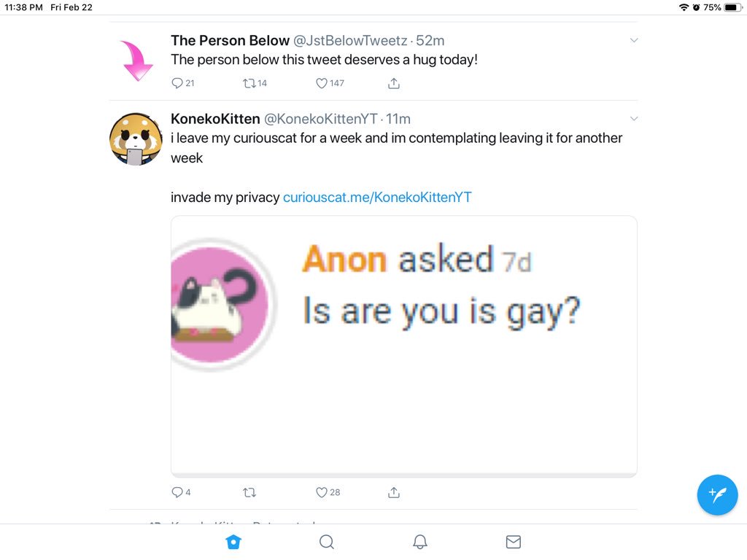Image resolution: width=747 pixels, height=560 pixels.
Task: Go to the Home tab
Action: [233, 542]
